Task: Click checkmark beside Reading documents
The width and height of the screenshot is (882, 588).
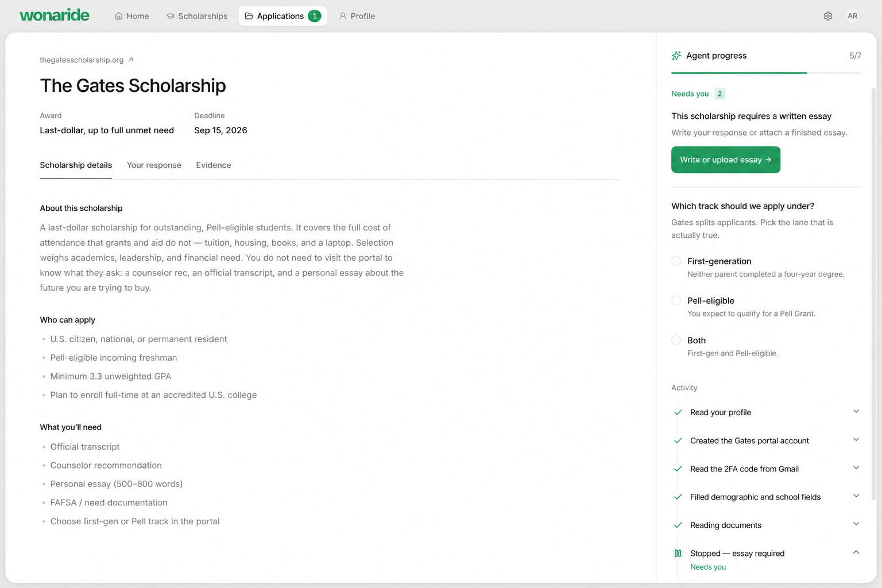Action: 678,525
